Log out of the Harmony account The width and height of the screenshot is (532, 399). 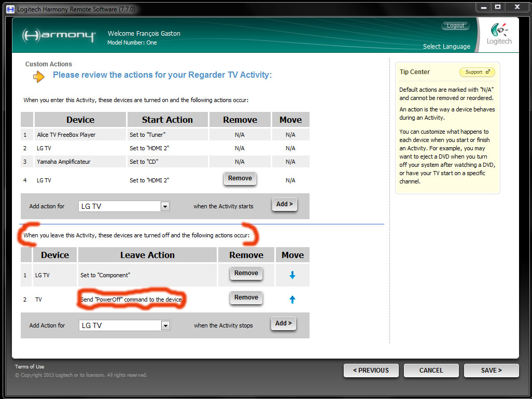click(455, 26)
